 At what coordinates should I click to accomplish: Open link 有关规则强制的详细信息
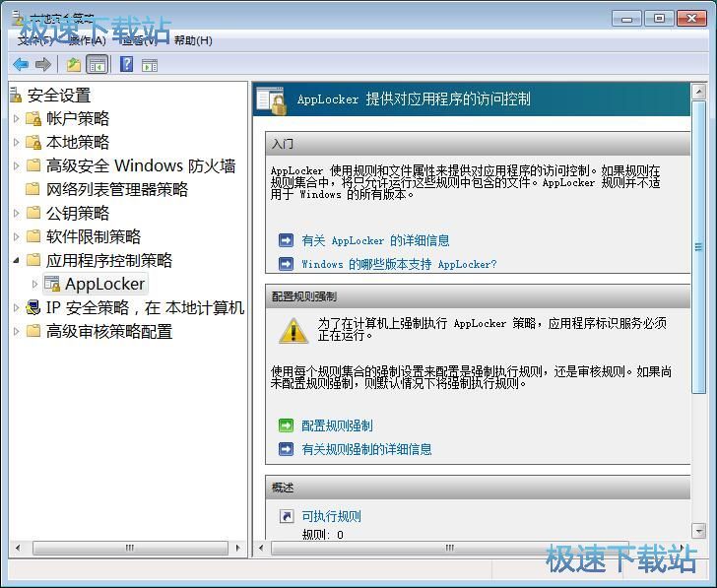point(366,449)
